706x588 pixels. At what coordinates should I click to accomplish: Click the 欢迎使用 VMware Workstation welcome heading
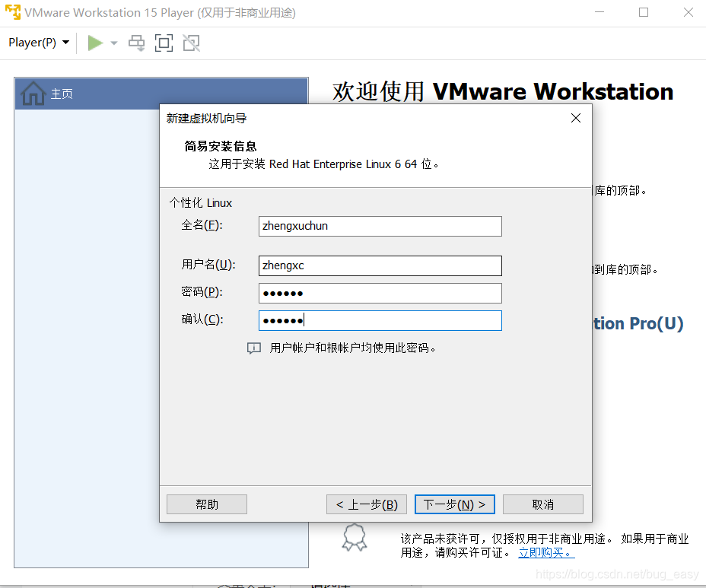tap(503, 92)
